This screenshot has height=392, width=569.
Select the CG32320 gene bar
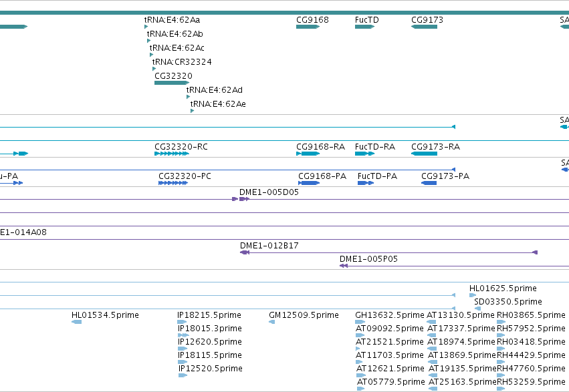point(172,83)
